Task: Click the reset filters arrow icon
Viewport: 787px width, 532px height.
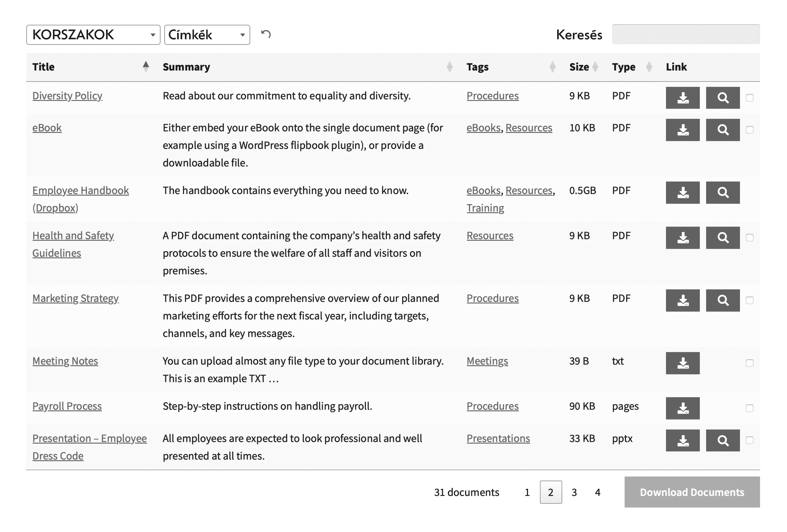Action: pyautogui.click(x=266, y=34)
